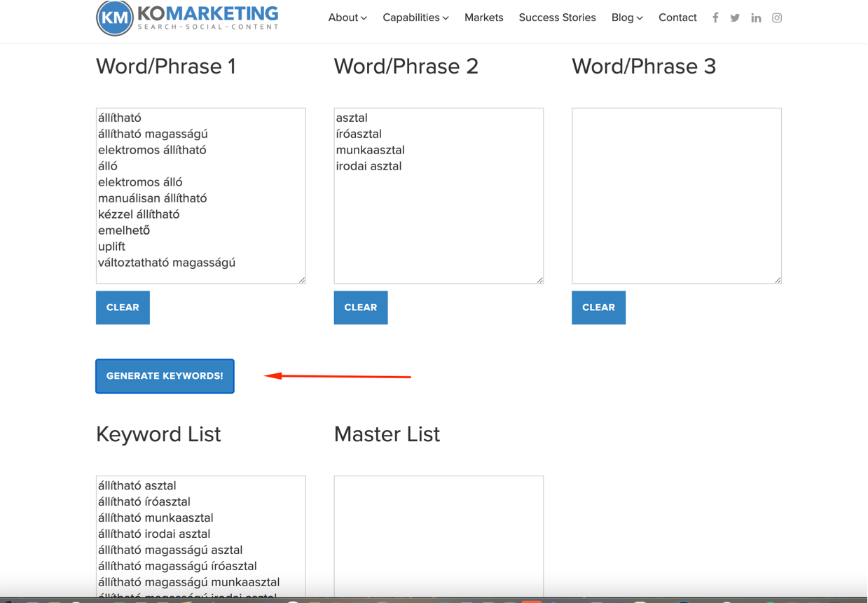Open the LinkedIn social icon
Screen dimensions: 868x603
click(756, 18)
